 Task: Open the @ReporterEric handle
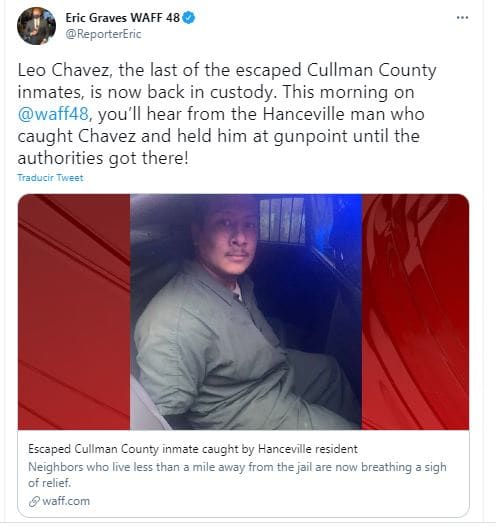(x=103, y=34)
